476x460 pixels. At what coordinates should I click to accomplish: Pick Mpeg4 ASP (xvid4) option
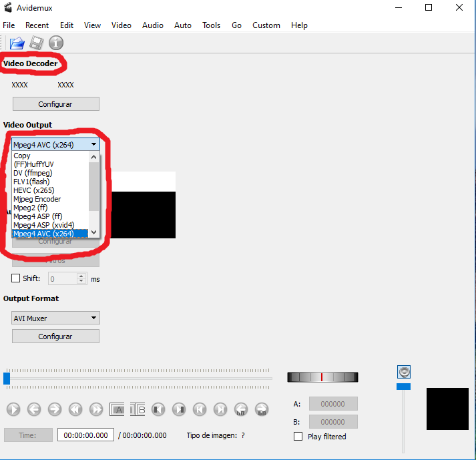click(x=50, y=225)
